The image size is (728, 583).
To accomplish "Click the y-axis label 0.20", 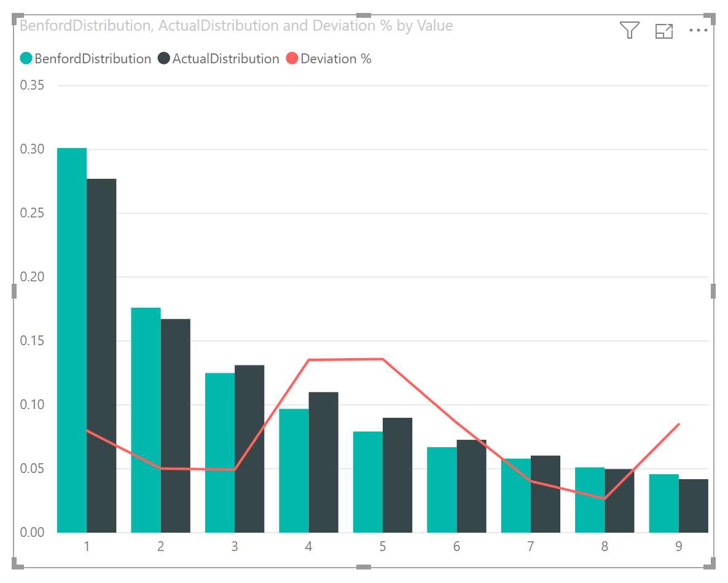I will click(32, 276).
